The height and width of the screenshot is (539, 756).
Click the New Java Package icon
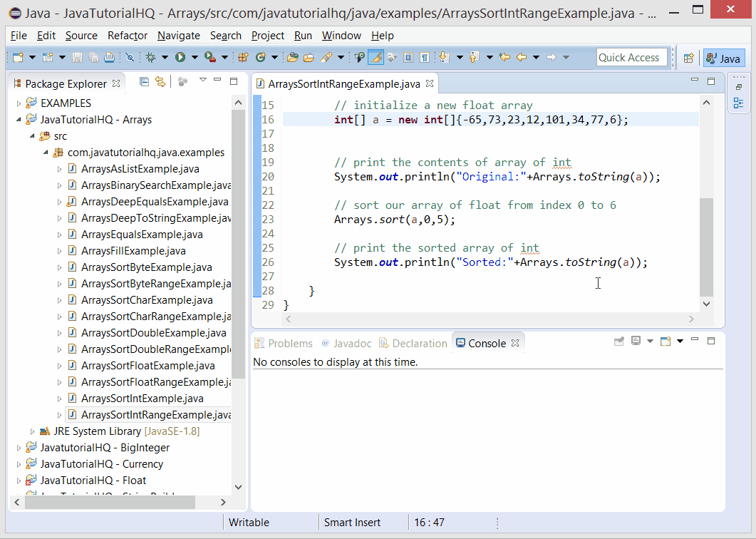tap(244, 58)
